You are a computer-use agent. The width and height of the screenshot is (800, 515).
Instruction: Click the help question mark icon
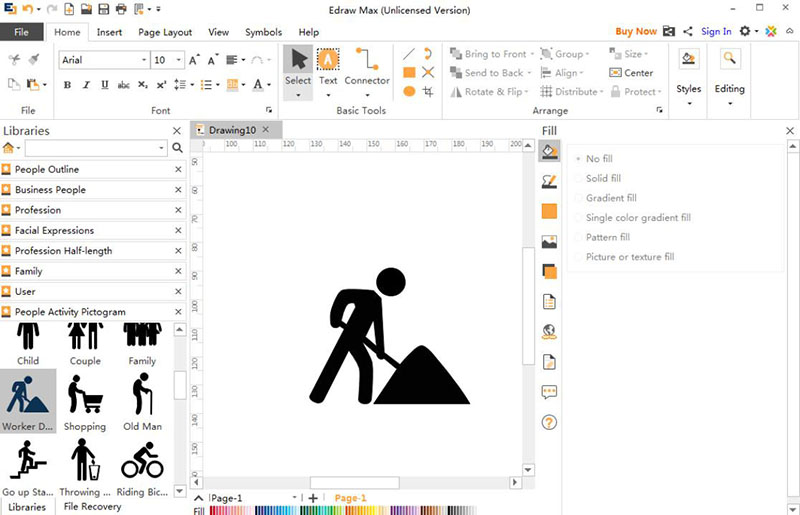click(x=549, y=422)
